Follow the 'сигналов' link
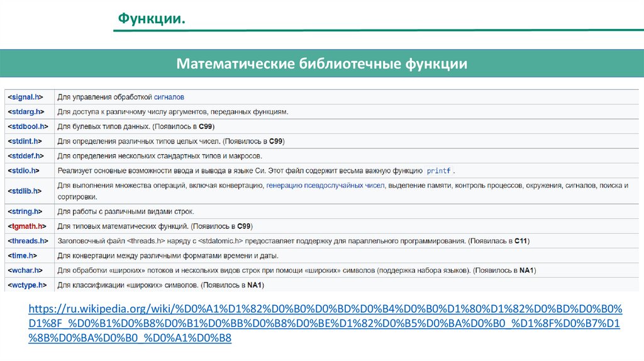This screenshot has width=644, height=361. coord(169,97)
